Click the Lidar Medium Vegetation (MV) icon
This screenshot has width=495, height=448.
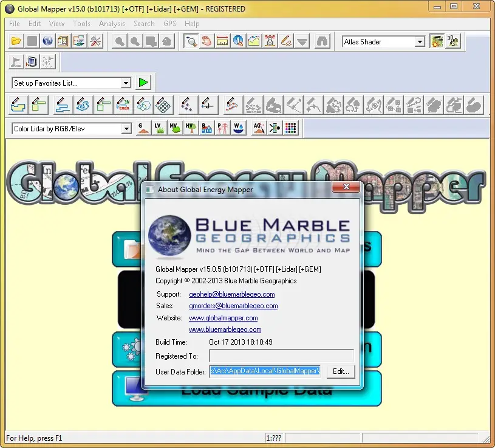click(175, 128)
